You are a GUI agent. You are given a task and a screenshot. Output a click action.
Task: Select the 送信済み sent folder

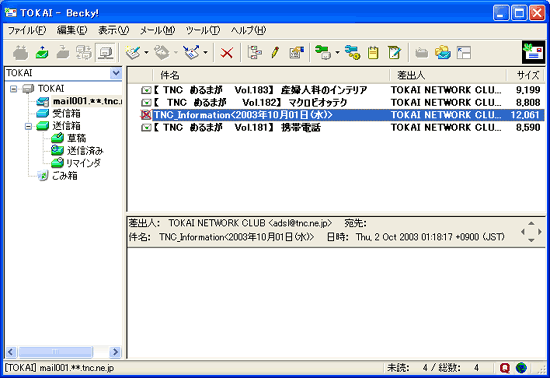[x=85, y=151]
